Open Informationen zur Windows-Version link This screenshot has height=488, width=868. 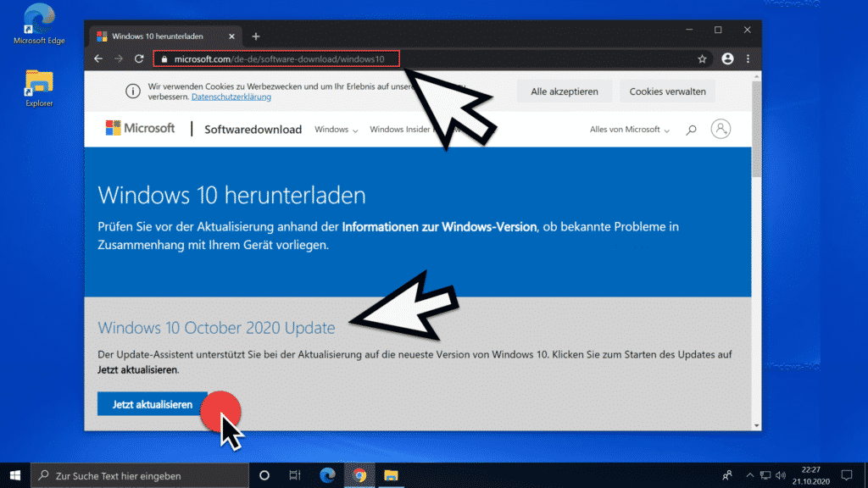[439, 227]
